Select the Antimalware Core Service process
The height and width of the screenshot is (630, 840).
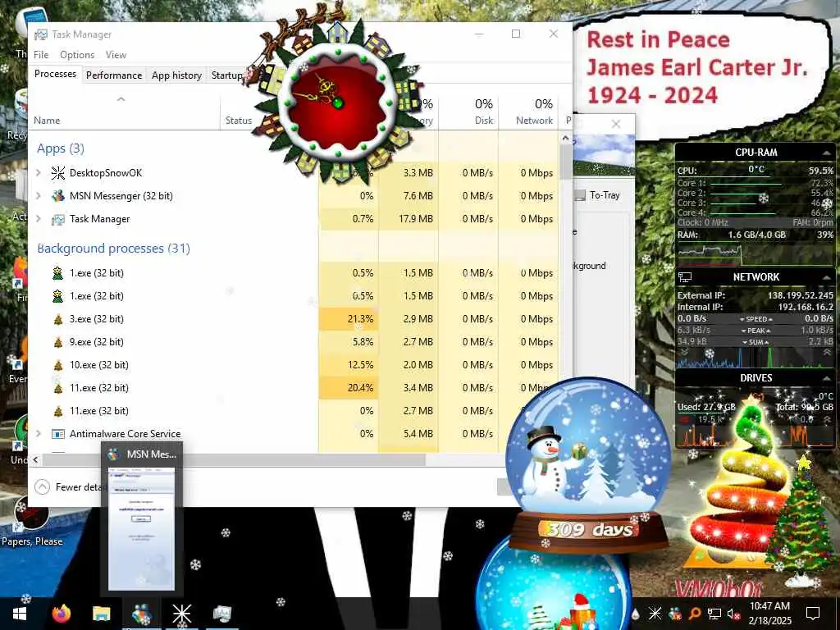click(x=125, y=433)
